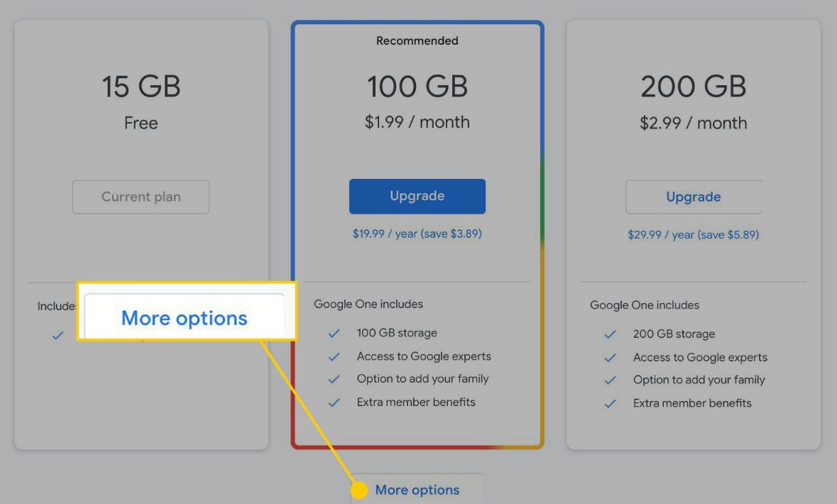
Task: Click the checkmark beside 200 GB storage
Action: [x=610, y=334]
